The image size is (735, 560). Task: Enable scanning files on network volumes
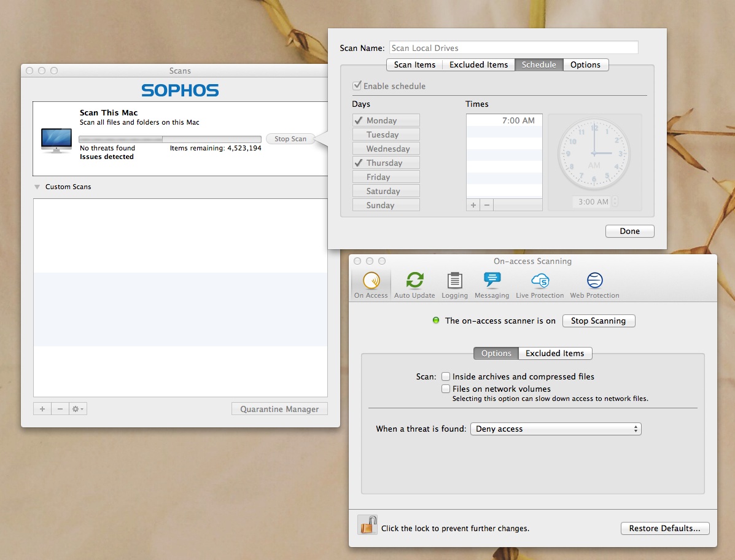pyautogui.click(x=446, y=389)
